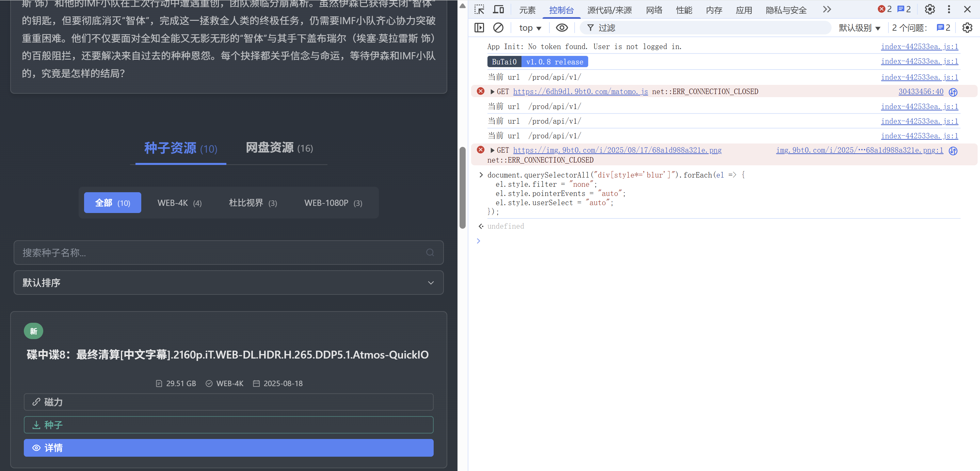
Task: Toggle live expression eye icon
Action: pos(562,28)
